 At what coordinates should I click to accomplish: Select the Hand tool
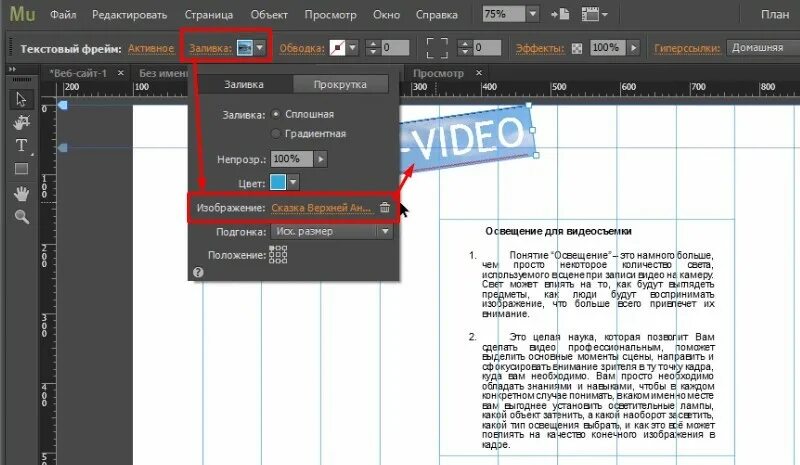point(21,193)
